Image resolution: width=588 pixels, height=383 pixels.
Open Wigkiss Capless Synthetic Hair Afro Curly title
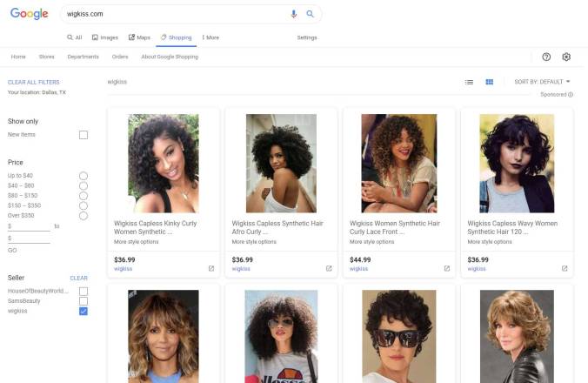tap(277, 227)
